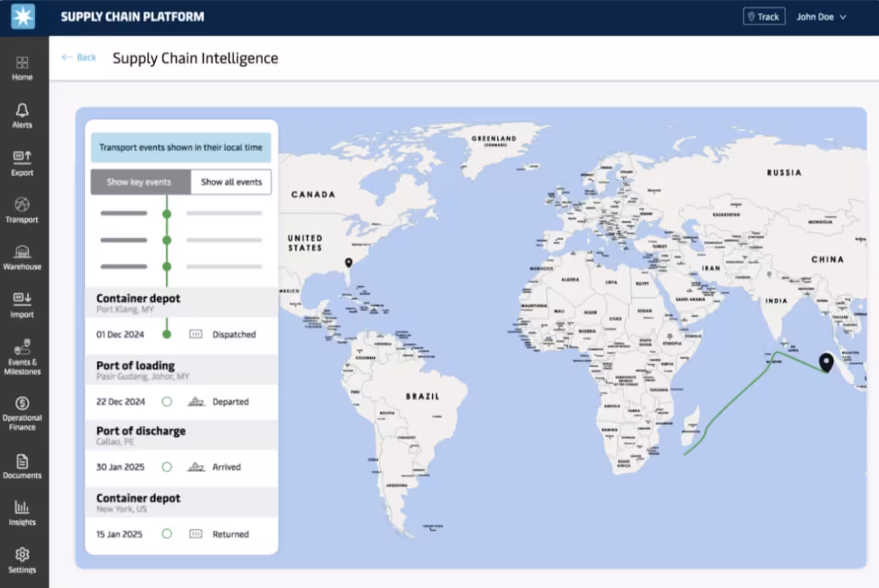This screenshot has width=879, height=588.
Task: Open the John Doe account dropdown
Action: [x=821, y=16]
